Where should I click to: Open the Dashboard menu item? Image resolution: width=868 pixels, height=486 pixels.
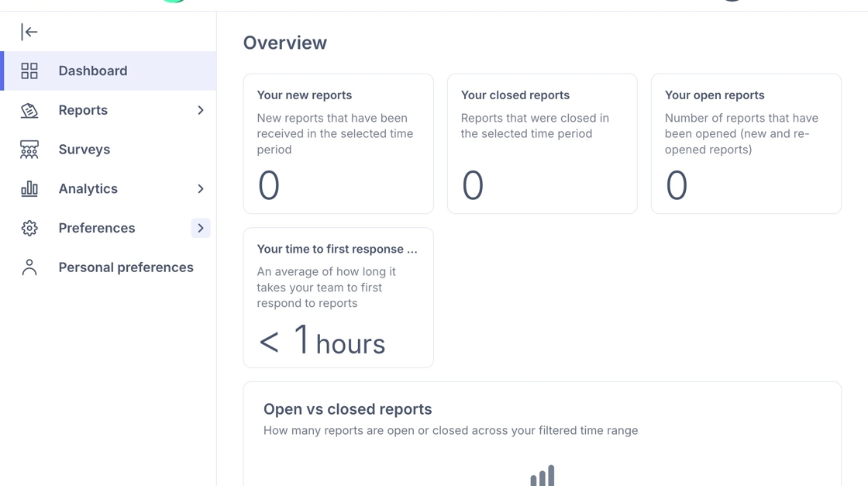(108, 71)
